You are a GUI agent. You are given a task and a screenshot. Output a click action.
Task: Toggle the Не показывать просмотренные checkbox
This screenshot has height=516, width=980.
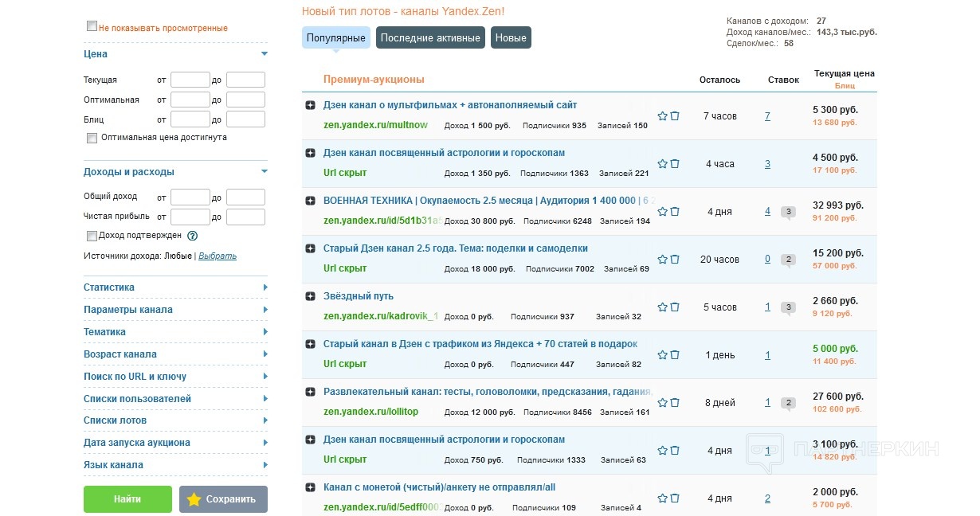92,26
